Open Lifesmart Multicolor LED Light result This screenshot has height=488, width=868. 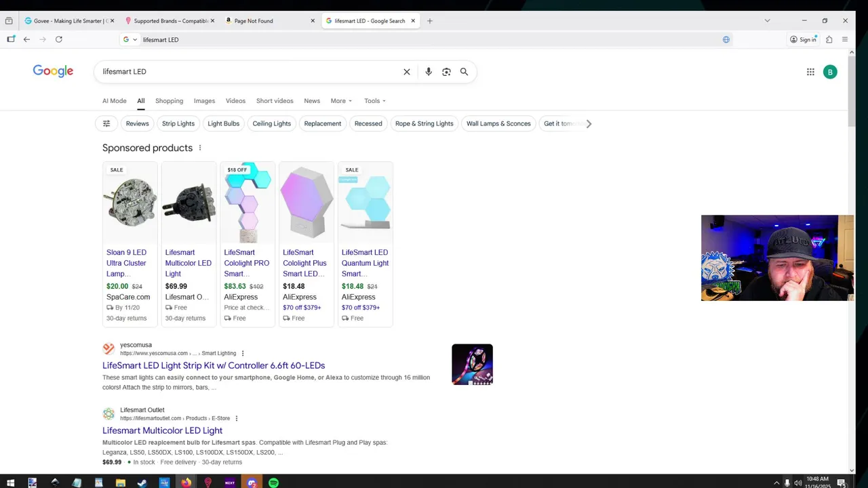point(162,430)
